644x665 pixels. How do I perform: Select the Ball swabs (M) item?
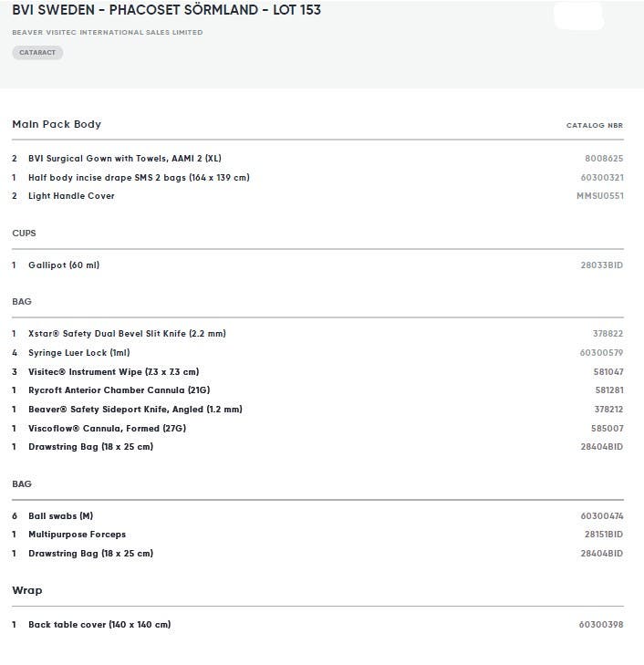(x=60, y=516)
